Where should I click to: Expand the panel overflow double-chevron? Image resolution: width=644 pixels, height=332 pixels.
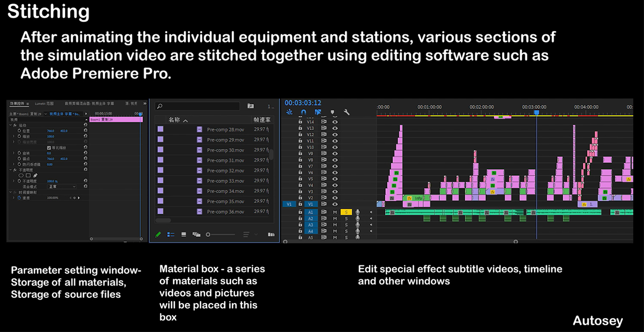pos(144,103)
